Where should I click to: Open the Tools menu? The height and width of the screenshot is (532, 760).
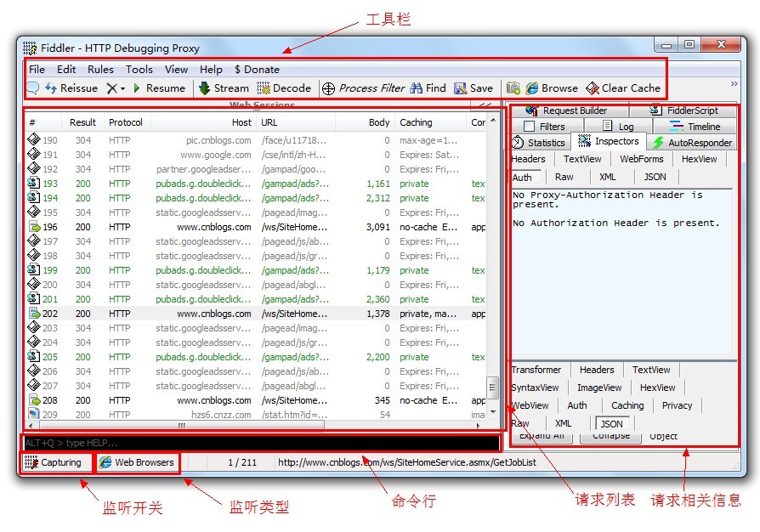pyautogui.click(x=139, y=70)
